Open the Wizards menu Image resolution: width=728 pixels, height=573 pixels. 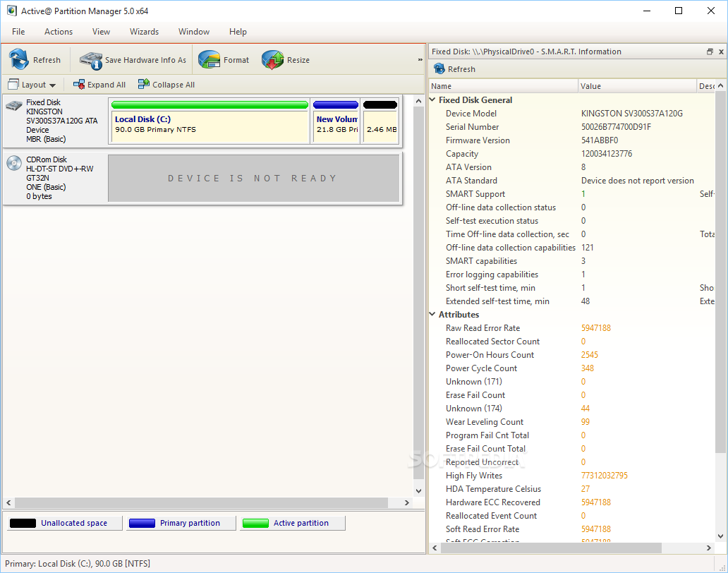click(145, 32)
